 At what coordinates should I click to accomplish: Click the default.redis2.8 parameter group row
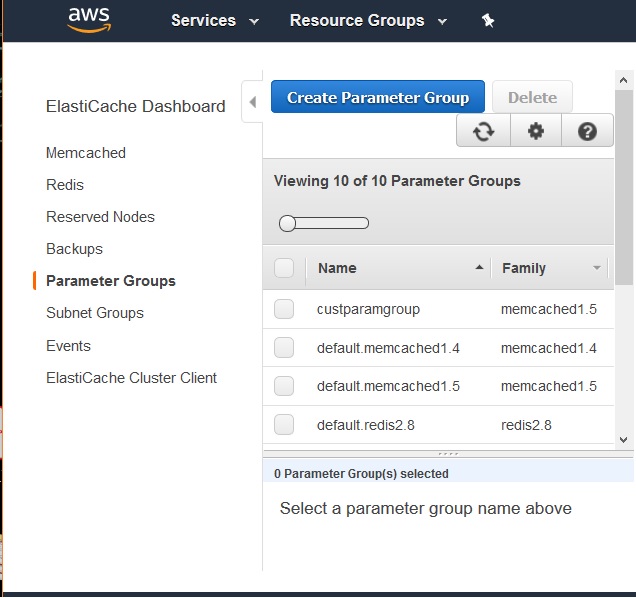(366, 425)
